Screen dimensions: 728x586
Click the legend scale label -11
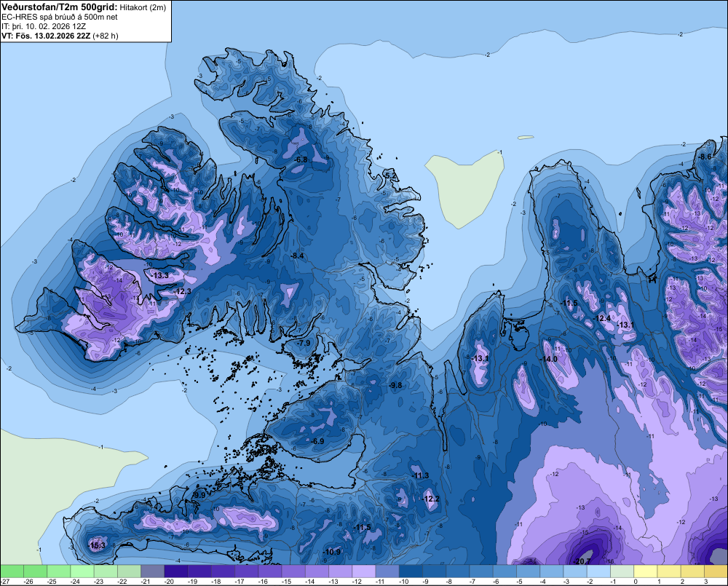(x=380, y=582)
